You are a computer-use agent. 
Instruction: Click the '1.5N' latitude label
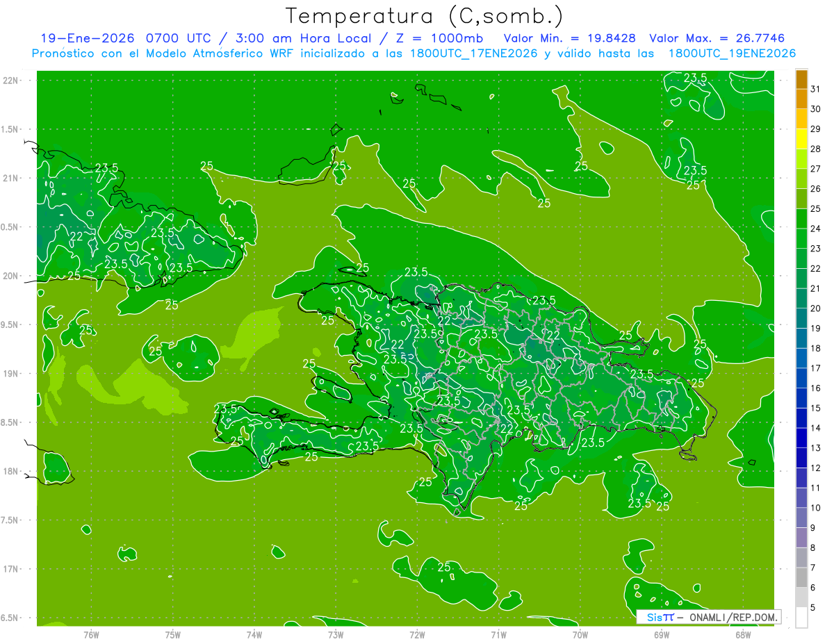point(9,129)
